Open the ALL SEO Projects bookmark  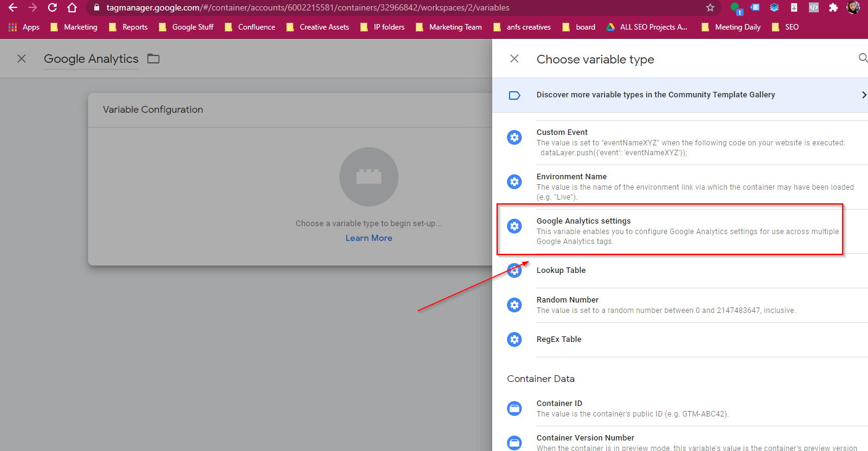tap(647, 26)
